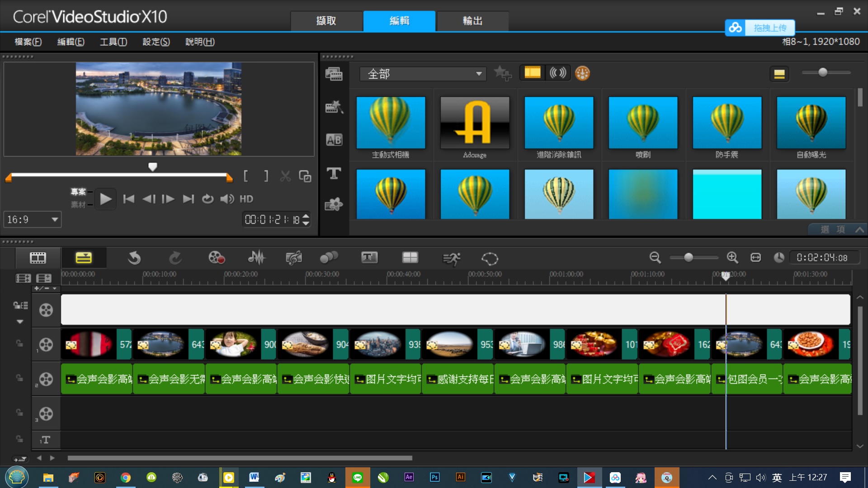This screenshot has width=868, height=488.
Task: Expand the track options chevron below ripple icon
Action: 20,322
